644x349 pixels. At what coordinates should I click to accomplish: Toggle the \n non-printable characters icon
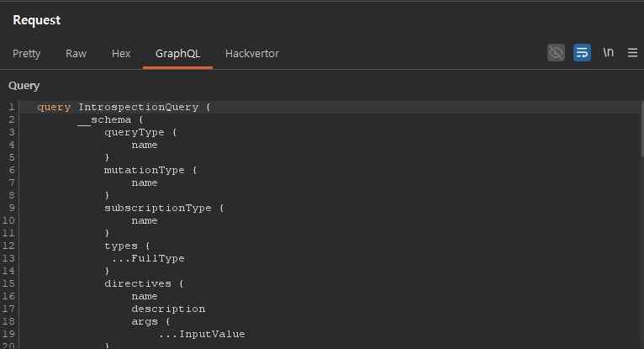[x=608, y=53]
